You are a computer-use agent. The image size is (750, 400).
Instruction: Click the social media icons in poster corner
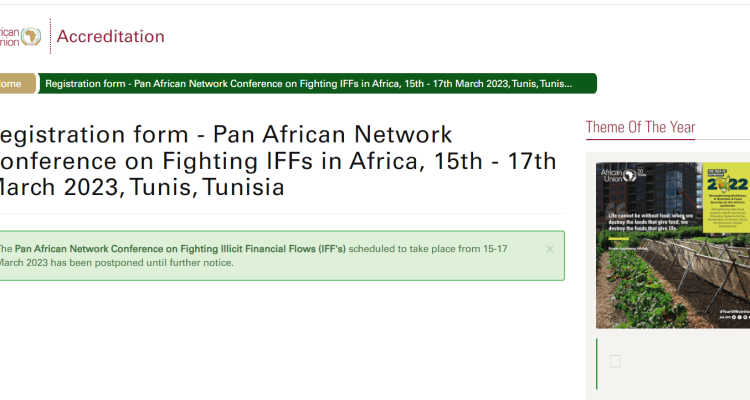point(741,317)
